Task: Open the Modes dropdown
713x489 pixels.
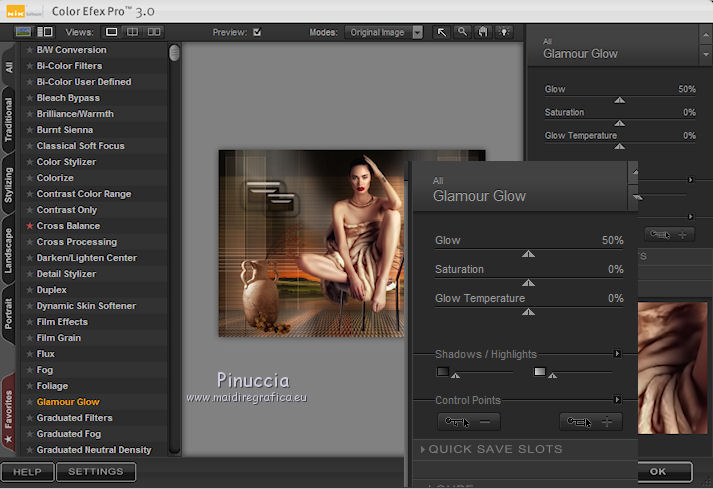Action: [x=385, y=32]
